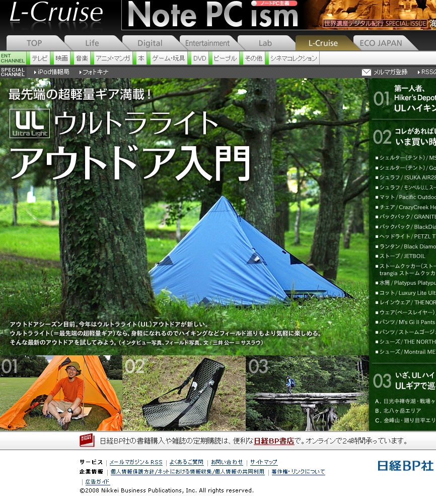
Task: Select 本 channel
Action: (141, 58)
